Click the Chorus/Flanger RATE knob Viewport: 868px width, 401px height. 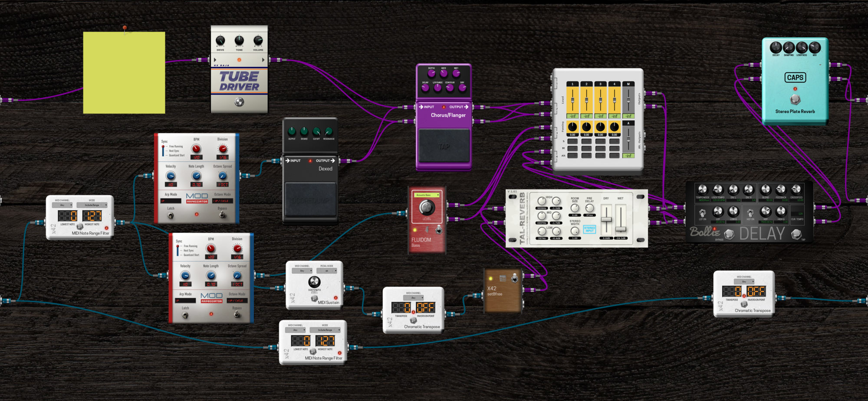click(x=444, y=73)
